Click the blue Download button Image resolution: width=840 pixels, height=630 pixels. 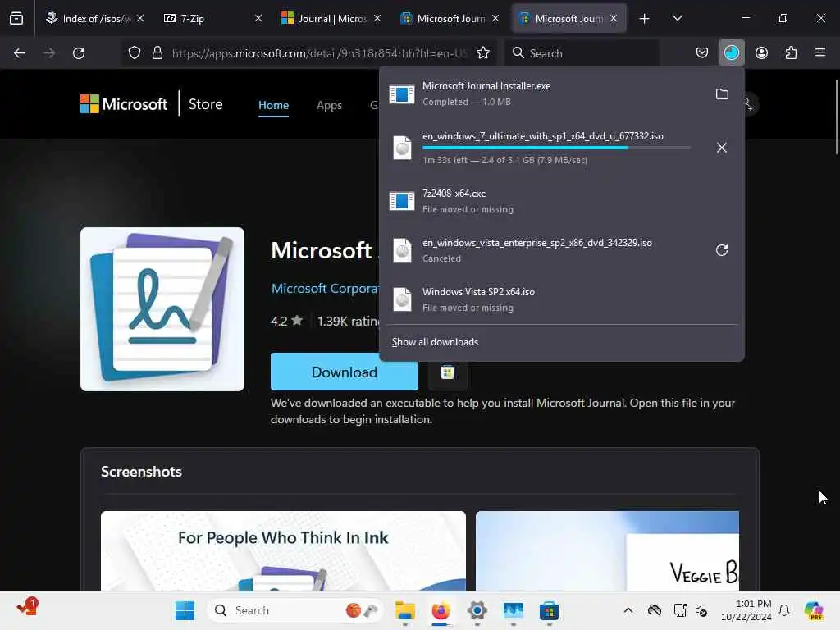345,372
